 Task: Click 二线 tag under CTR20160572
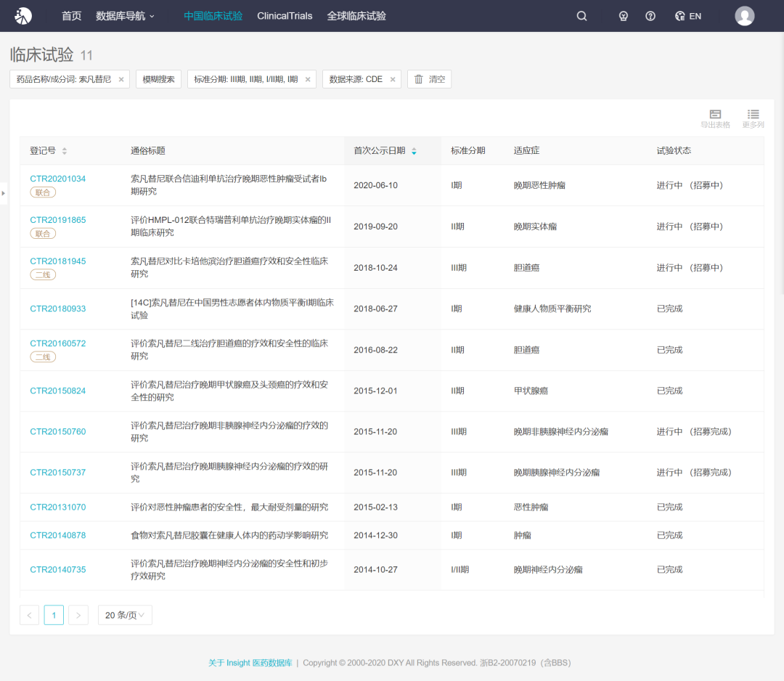tap(43, 357)
